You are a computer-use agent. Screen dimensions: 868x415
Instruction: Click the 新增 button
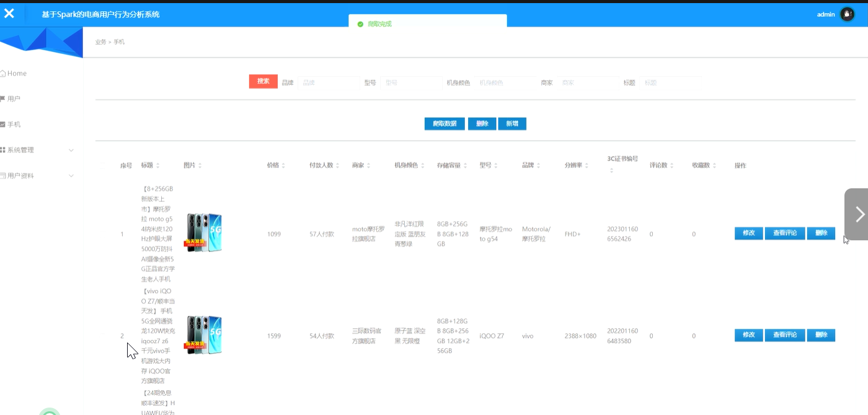point(512,123)
